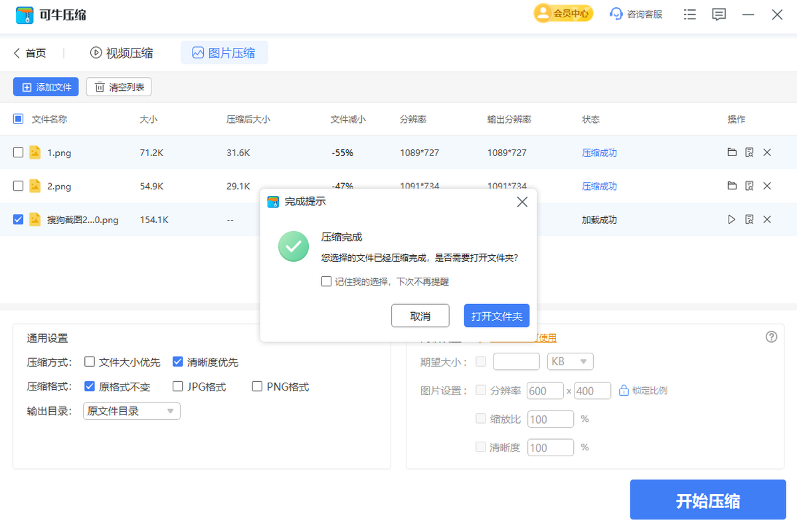
Task: Remove 1.png from the list
Action: (x=767, y=153)
